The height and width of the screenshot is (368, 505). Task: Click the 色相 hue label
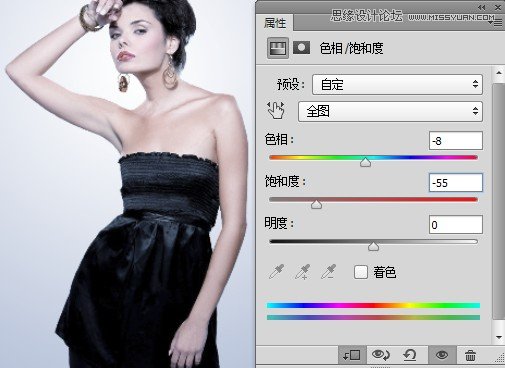(x=279, y=139)
